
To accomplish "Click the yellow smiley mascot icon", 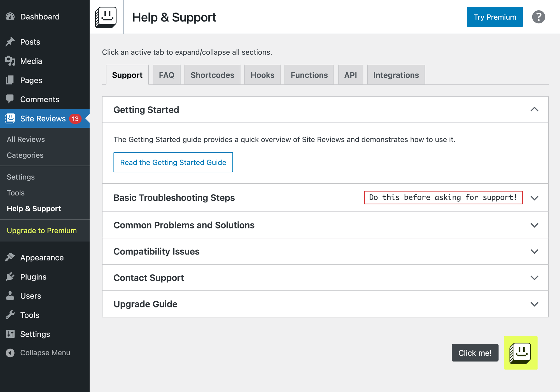I will tap(520, 353).
